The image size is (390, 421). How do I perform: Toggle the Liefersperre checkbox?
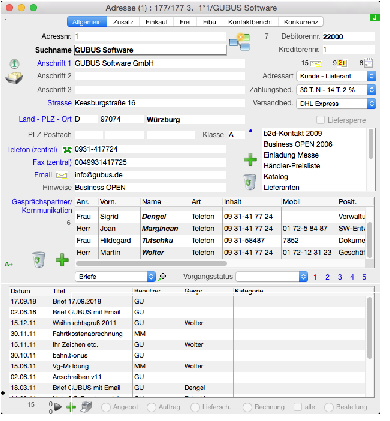320,120
